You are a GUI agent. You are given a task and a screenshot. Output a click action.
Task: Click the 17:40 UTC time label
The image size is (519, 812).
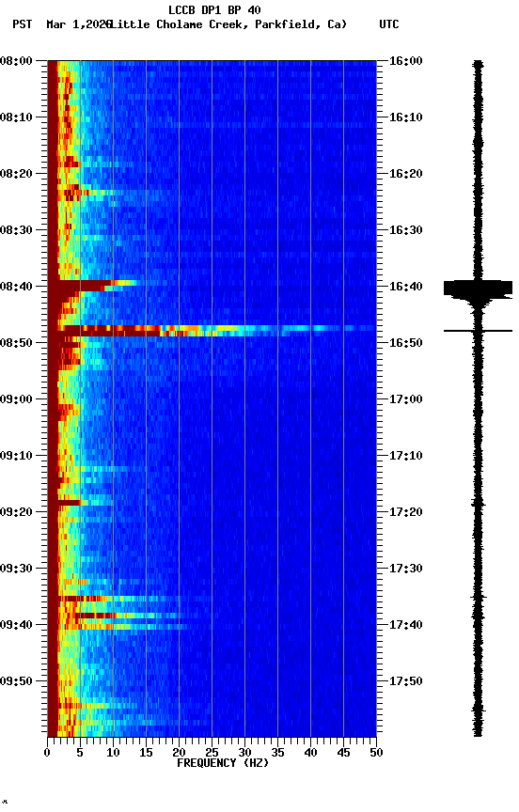(x=406, y=625)
